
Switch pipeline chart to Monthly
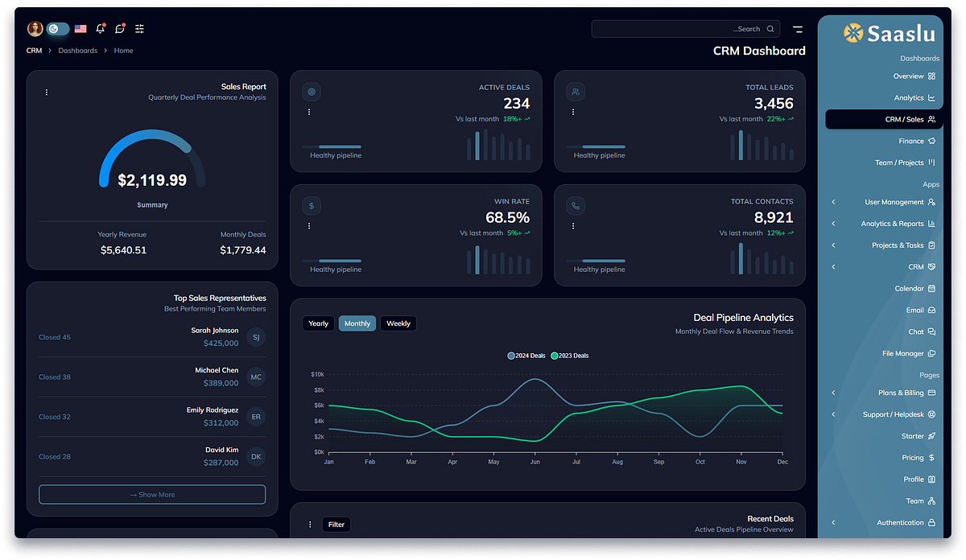click(x=357, y=323)
